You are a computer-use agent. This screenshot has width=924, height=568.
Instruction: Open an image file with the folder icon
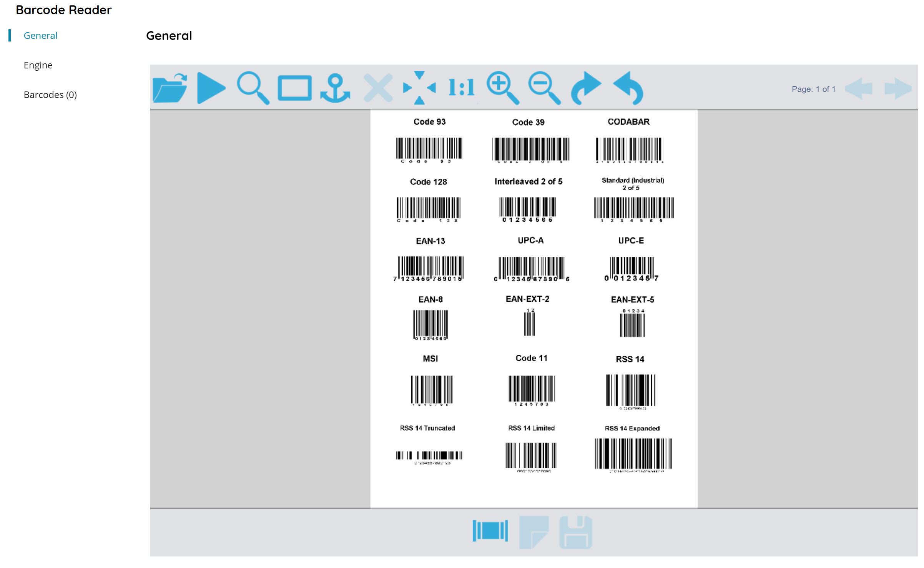(x=170, y=88)
